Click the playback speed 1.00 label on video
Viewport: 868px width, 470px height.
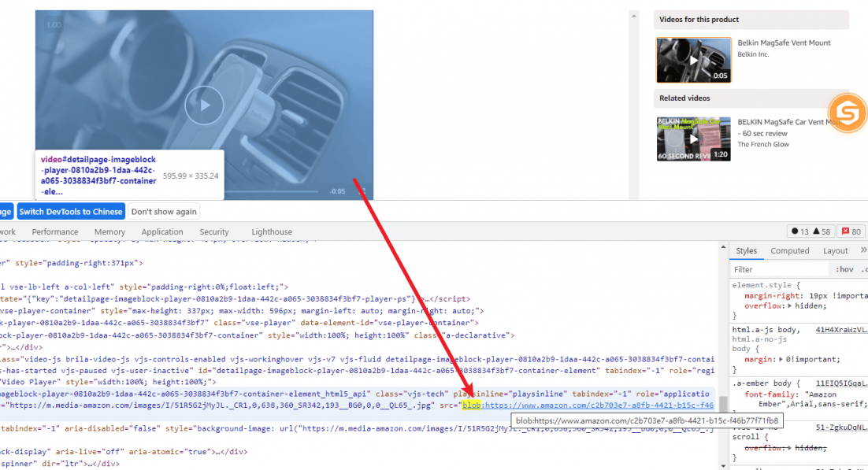[x=54, y=25]
